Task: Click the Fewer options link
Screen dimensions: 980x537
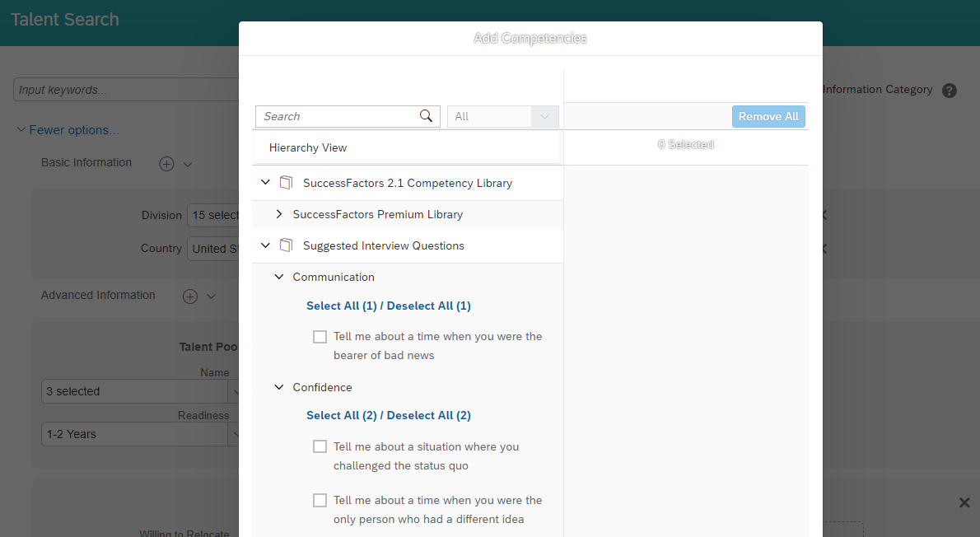Action: coord(74,130)
